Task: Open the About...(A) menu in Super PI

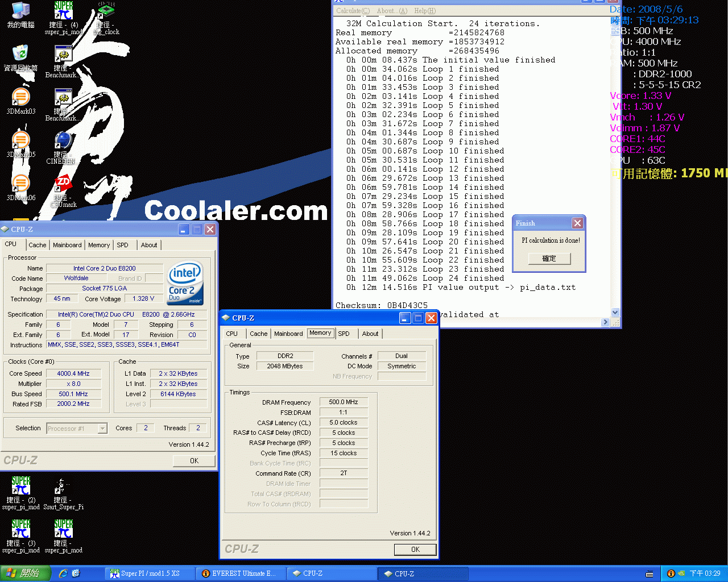Action: 392,11
